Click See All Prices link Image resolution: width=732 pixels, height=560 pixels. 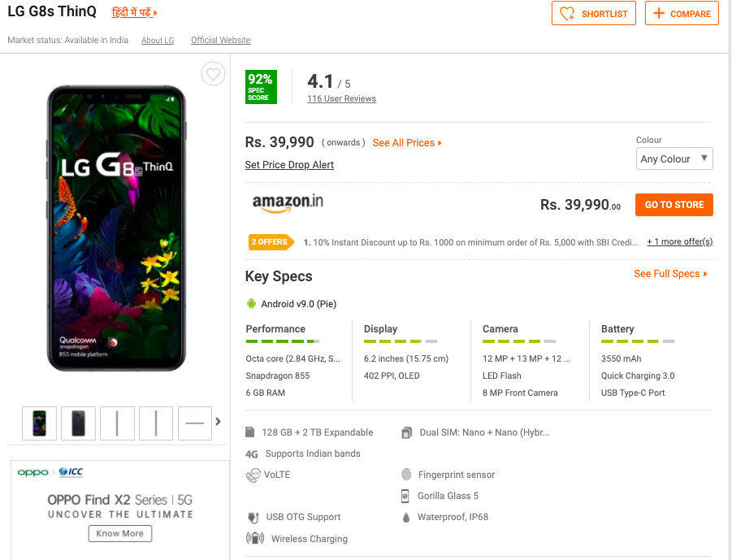point(407,143)
